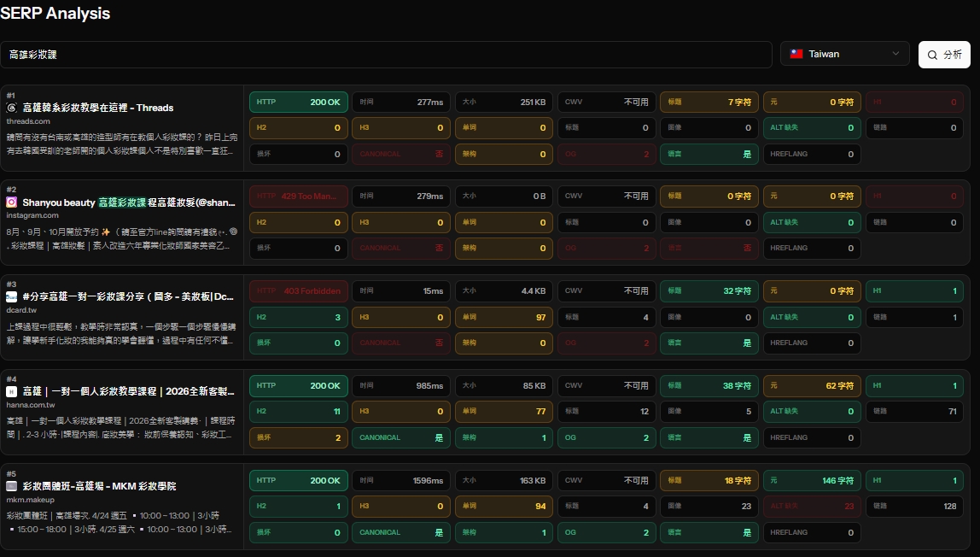Image resolution: width=980 pixels, height=557 pixels.
Task: Open the Shanyou beauty Instagram result title
Action: [129, 202]
